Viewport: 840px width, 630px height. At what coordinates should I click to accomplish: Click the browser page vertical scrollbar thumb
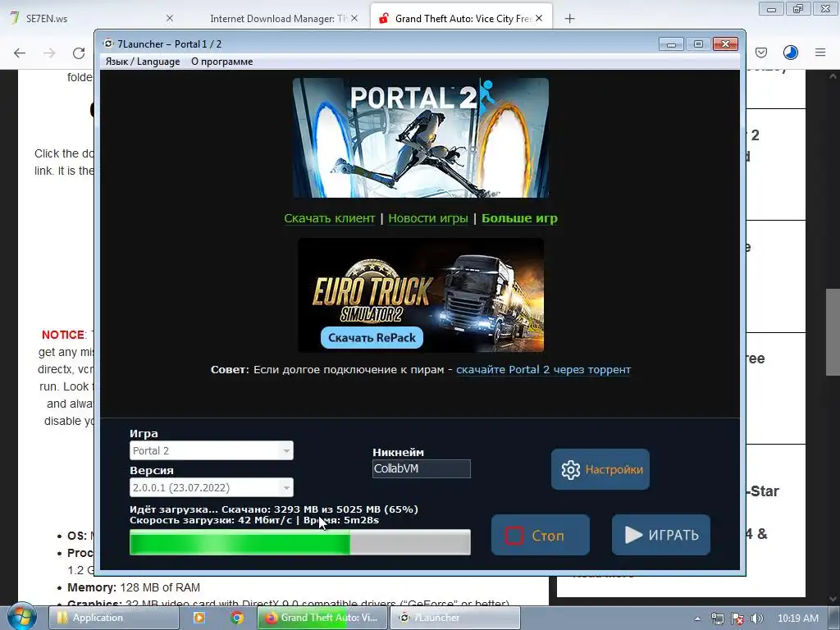pos(833,332)
